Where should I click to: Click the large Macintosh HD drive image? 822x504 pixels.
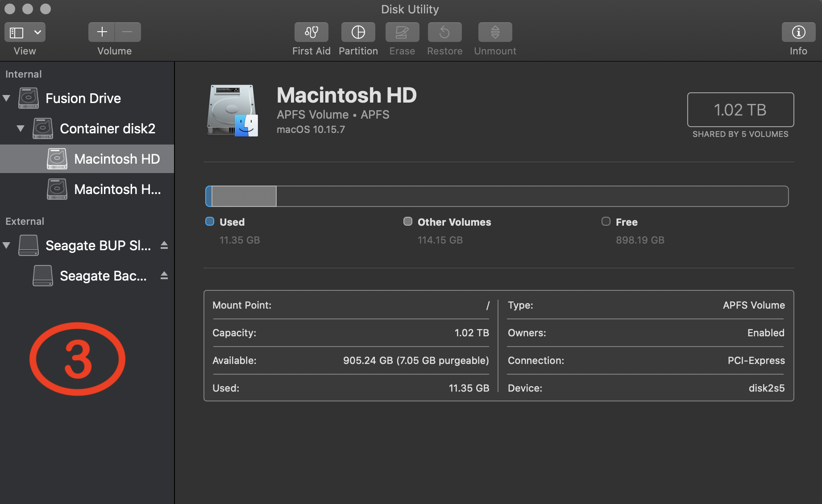click(232, 111)
